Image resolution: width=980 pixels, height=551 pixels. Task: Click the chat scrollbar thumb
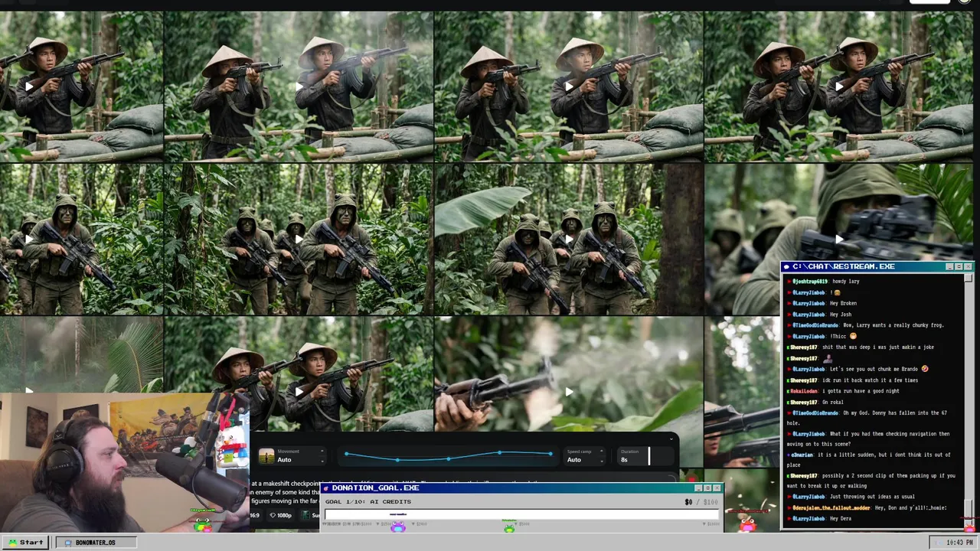968,508
